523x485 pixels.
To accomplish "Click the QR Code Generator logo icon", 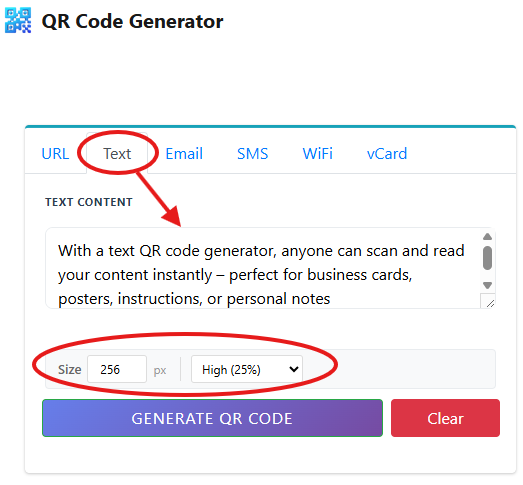I will pos(18,21).
